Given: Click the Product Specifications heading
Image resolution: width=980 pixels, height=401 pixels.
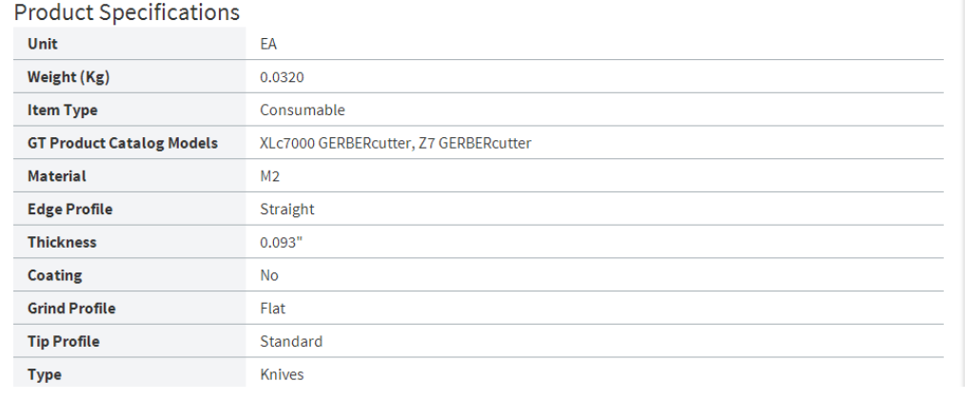Looking at the screenshot, I should click(x=127, y=12).
